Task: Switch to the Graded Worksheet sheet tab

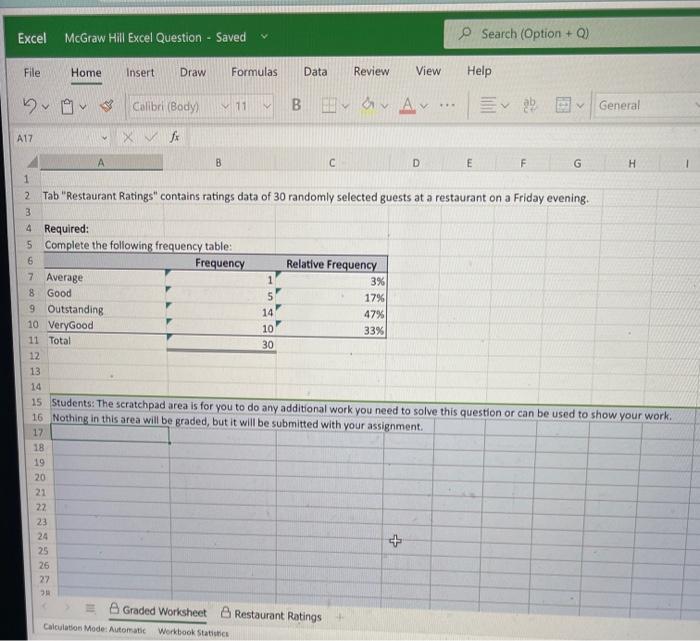Action: point(158,611)
